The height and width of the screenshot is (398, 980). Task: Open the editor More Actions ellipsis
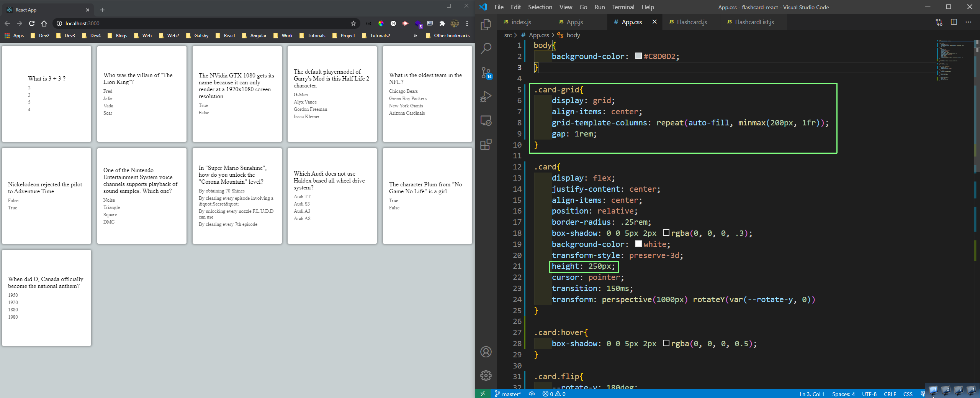(x=969, y=22)
